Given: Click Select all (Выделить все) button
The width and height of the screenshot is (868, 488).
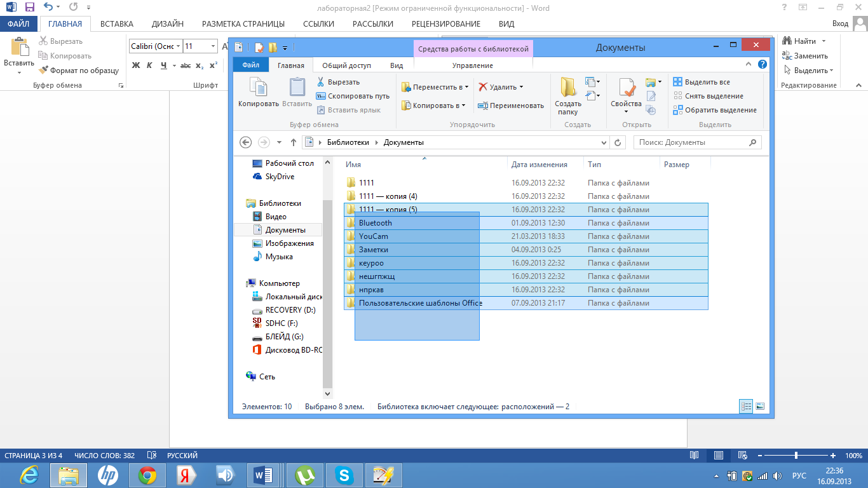Looking at the screenshot, I should coord(702,82).
